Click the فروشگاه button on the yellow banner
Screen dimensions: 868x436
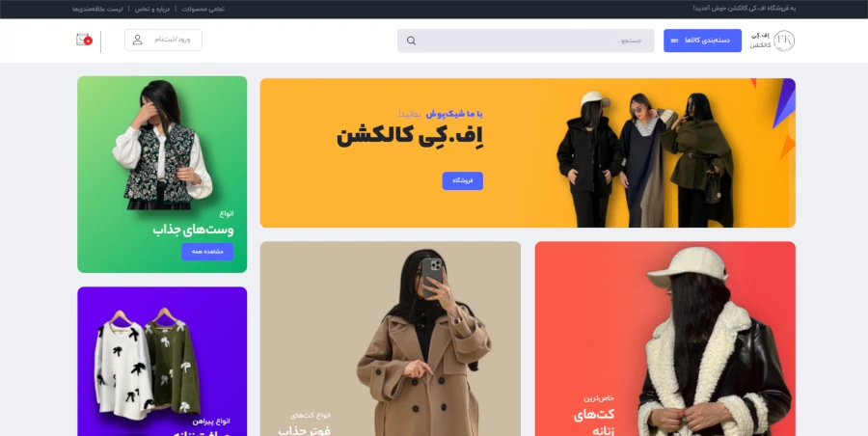pos(462,181)
